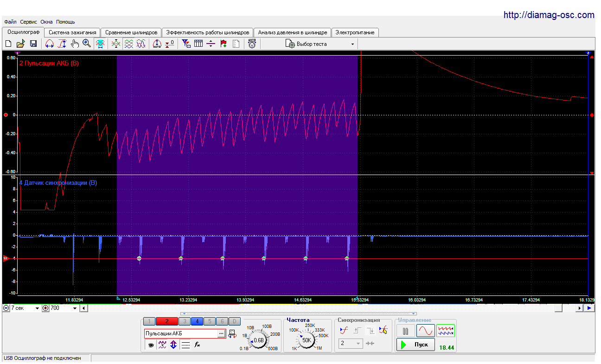
Task: Open the http://diamag-osc.com link
Action: 549,15
